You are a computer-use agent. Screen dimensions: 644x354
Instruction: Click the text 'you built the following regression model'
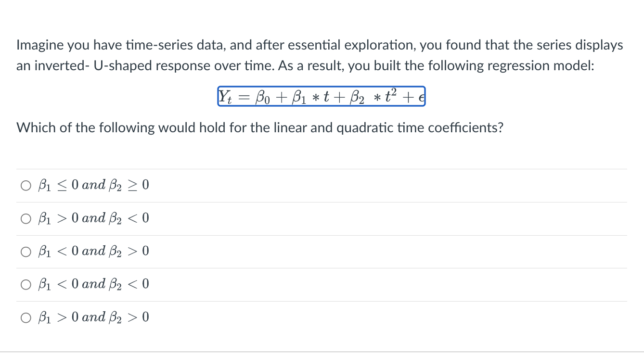click(x=471, y=66)
